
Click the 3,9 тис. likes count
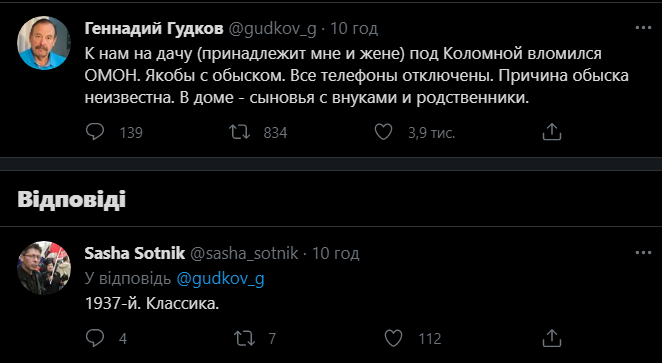431,133
